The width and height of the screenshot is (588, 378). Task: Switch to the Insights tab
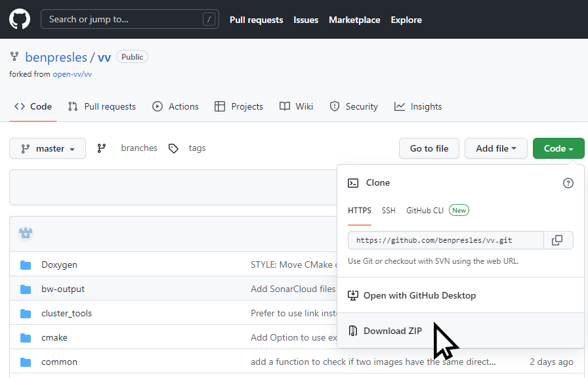pyautogui.click(x=418, y=106)
